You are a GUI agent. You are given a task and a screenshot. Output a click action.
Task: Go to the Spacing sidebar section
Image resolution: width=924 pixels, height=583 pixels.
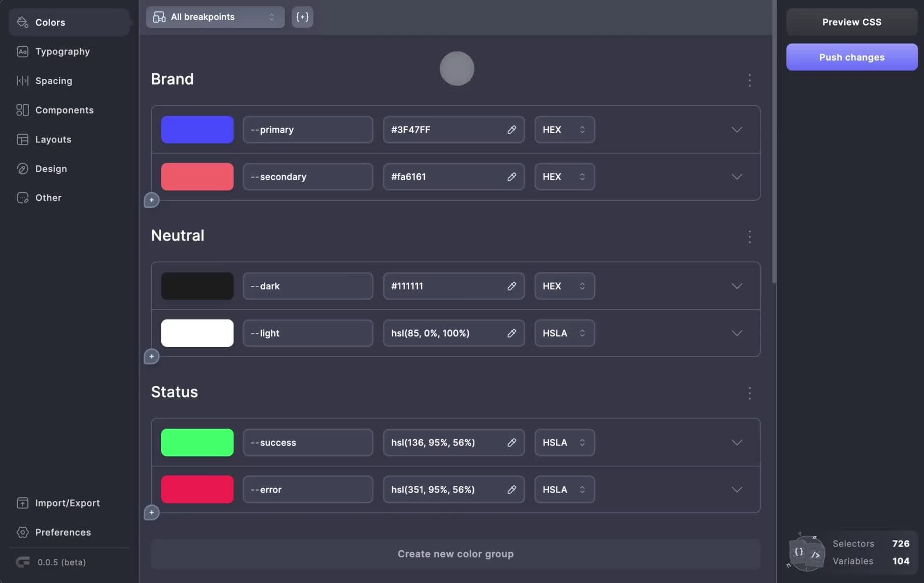click(53, 81)
